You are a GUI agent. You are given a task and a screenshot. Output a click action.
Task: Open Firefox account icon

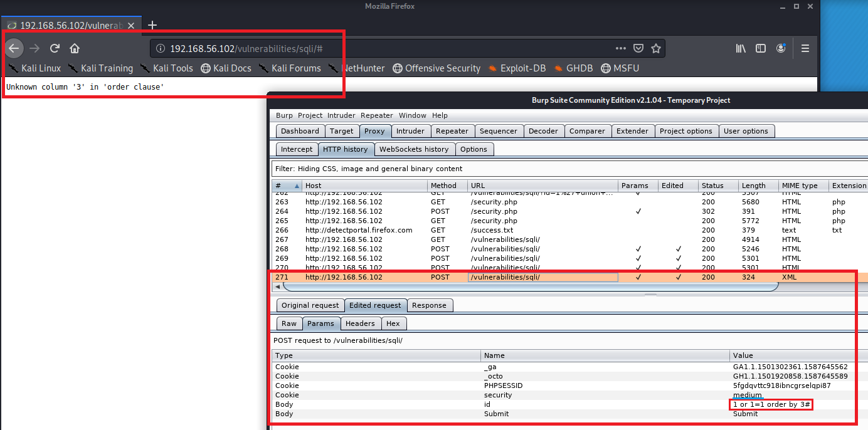pos(781,48)
